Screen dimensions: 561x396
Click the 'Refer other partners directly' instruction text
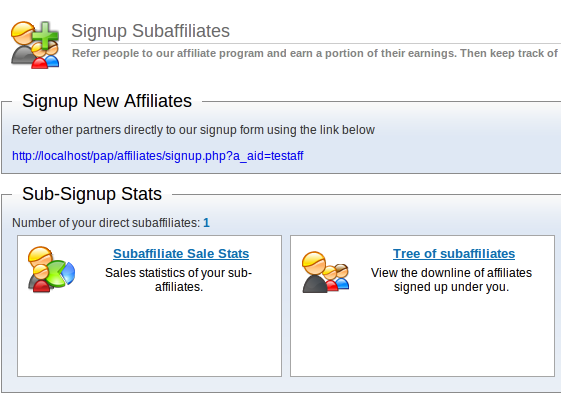click(193, 130)
